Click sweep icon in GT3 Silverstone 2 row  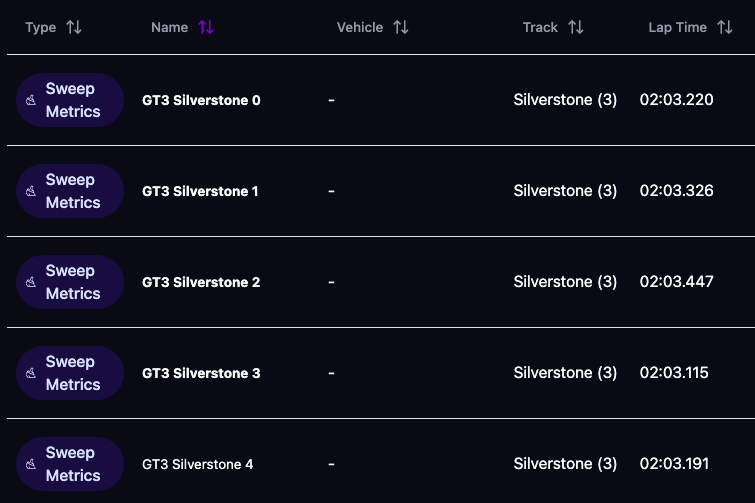point(31,282)
